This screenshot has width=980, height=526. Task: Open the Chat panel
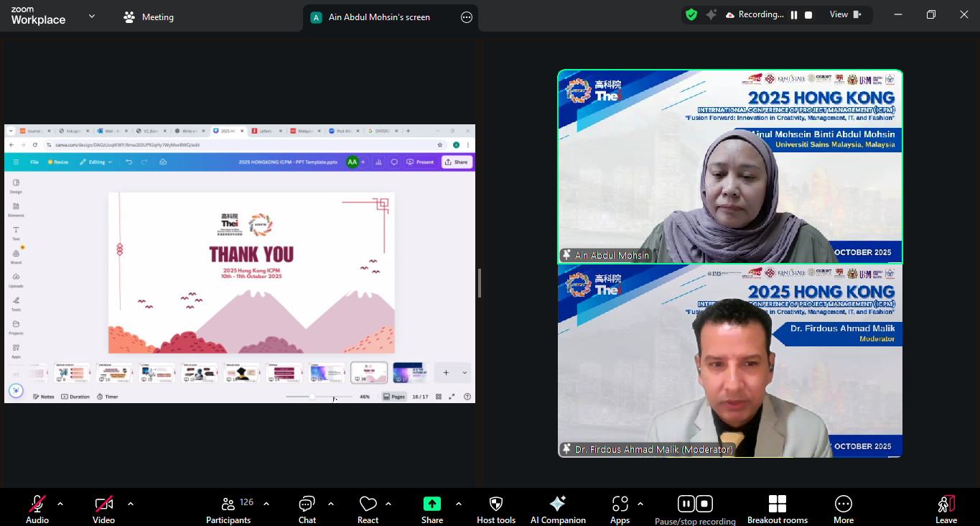[x=307, y=509]
